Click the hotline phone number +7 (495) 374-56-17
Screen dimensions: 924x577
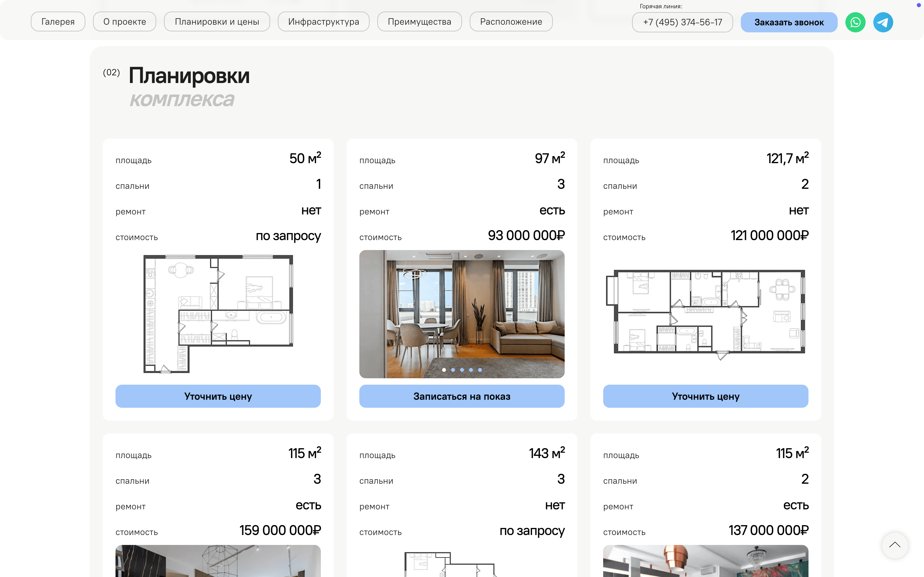click(682, 22)
